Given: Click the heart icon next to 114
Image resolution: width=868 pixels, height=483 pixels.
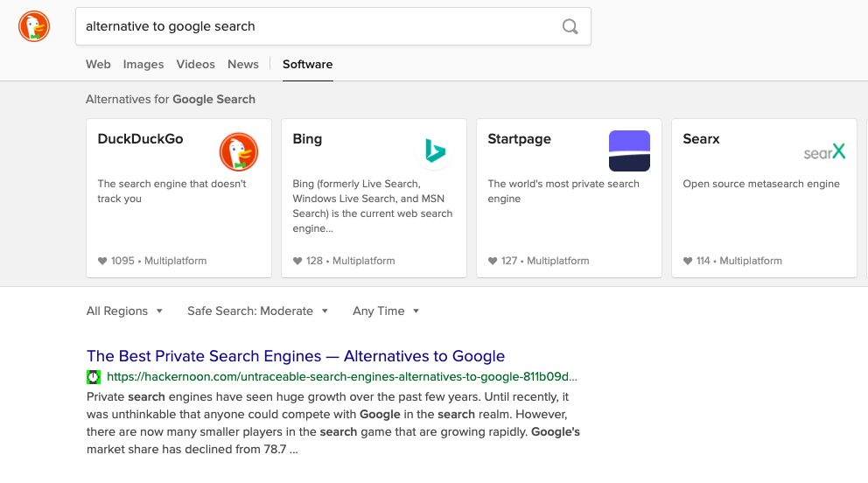Looking at the screenshot, I should click(x=688, y=261).
